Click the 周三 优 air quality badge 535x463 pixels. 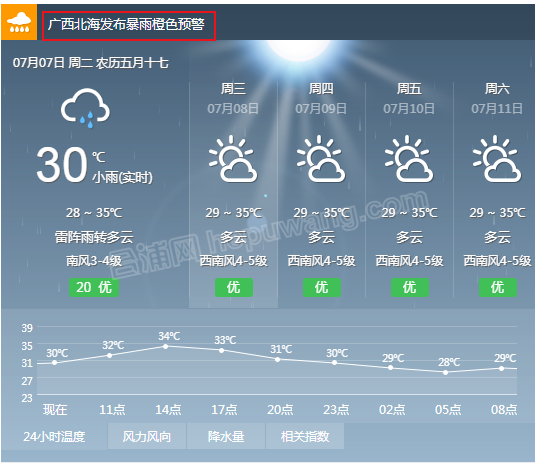234,287
